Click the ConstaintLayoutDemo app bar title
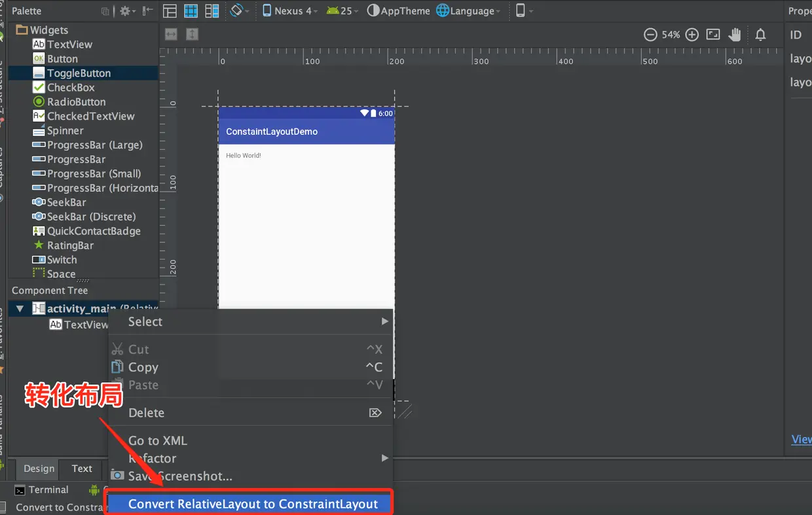The image size is (812, 515). [x=272, y=132]
